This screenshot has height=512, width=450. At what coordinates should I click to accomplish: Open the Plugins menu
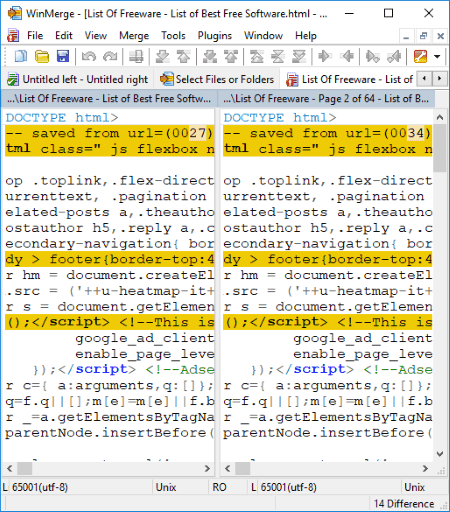tap(215, 35)
